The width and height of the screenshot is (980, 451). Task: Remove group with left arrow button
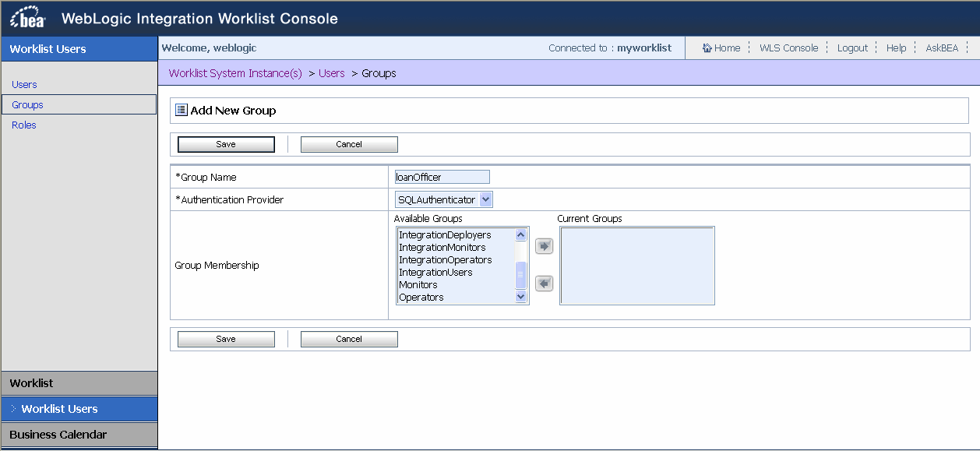point(545,284)
